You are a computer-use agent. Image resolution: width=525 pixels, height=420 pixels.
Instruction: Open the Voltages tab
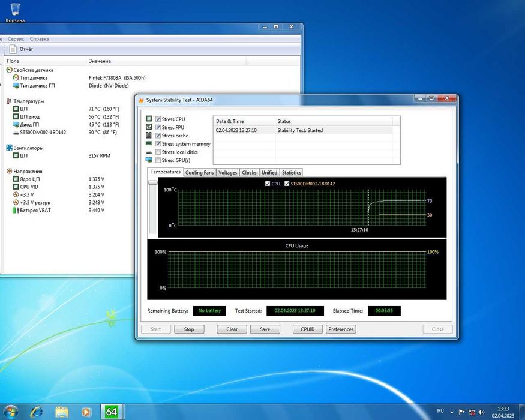click(x=227, y=172)
